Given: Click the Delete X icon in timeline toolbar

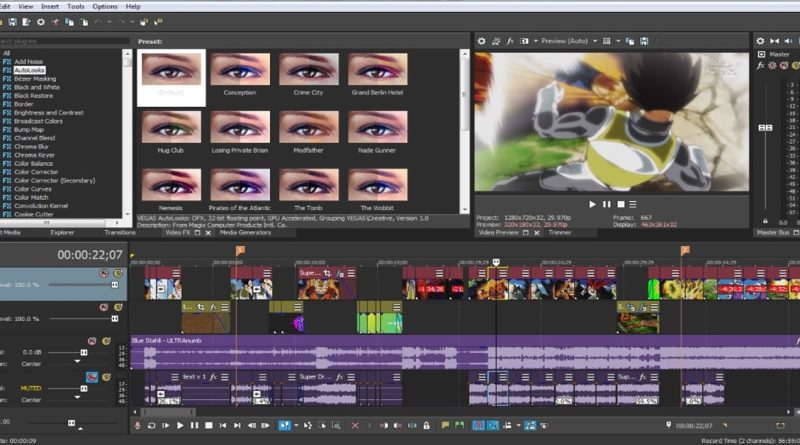Looking at the screenshot, I should point(355,425).
